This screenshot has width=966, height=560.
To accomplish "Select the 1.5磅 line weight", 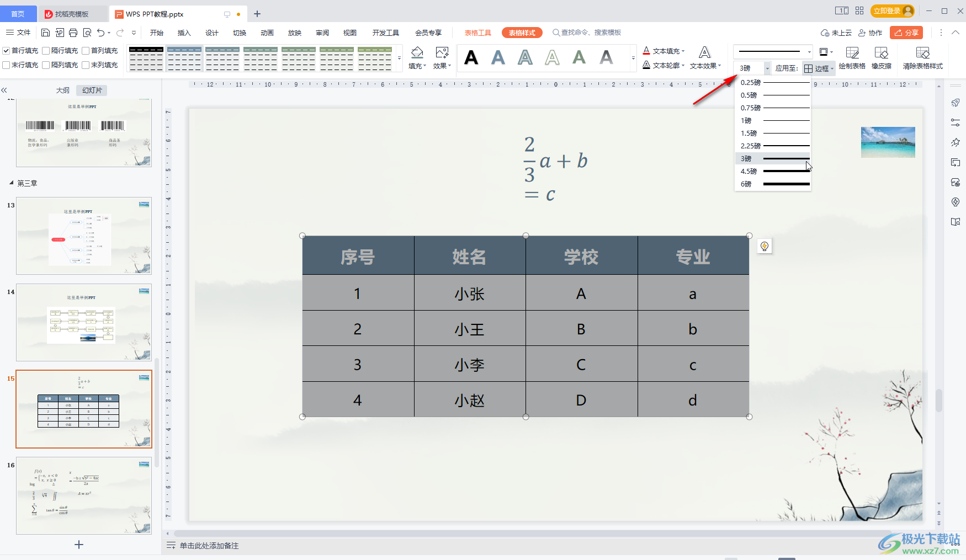I will [x=773, y=133].
